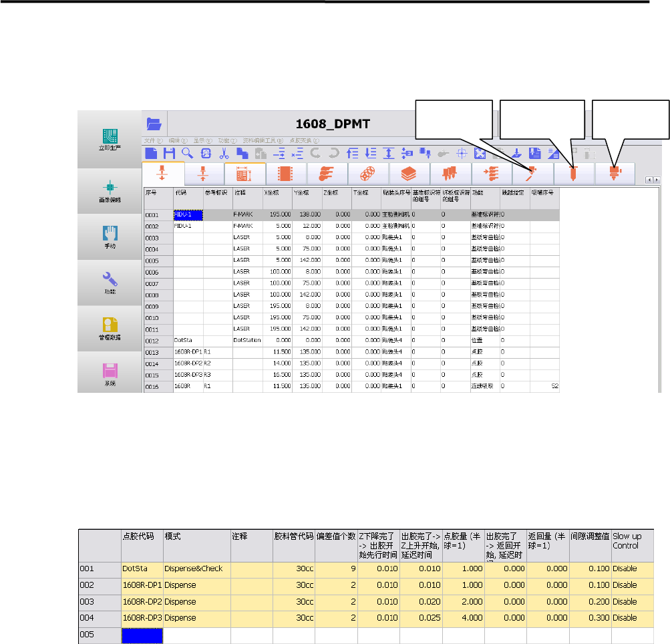Click the 4.000 dispense amount cell
The width and height of the screenshot is (670, 644).
point(463,618)
